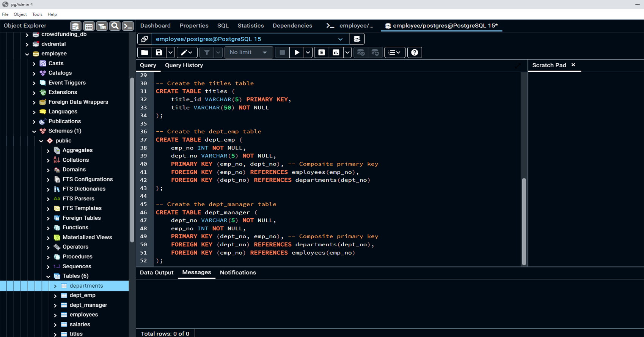
Task: Collapse the Schemas (1) tree node
Action: click(34, 131)
